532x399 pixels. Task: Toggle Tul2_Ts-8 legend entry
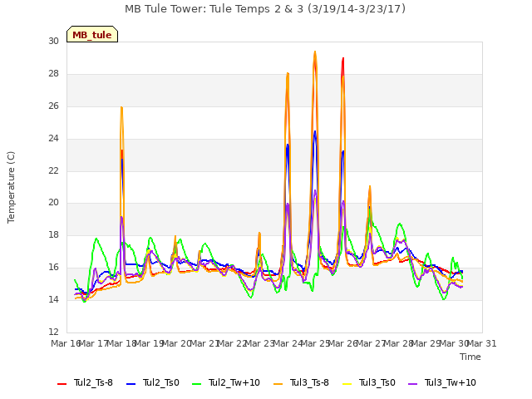pyautogui.click(x=85, y=382)
